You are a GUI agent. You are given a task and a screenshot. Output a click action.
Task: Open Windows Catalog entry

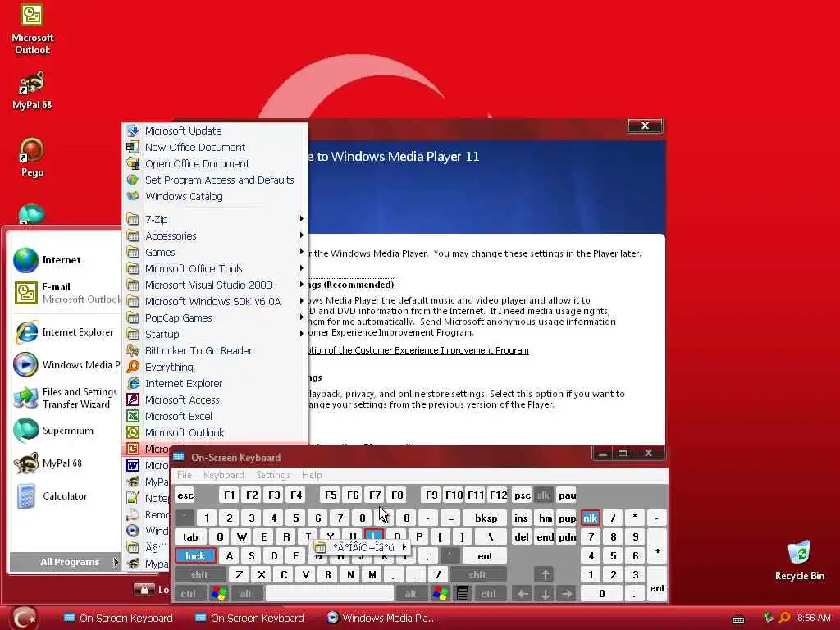pyautogui.click(x=216, y=197)
